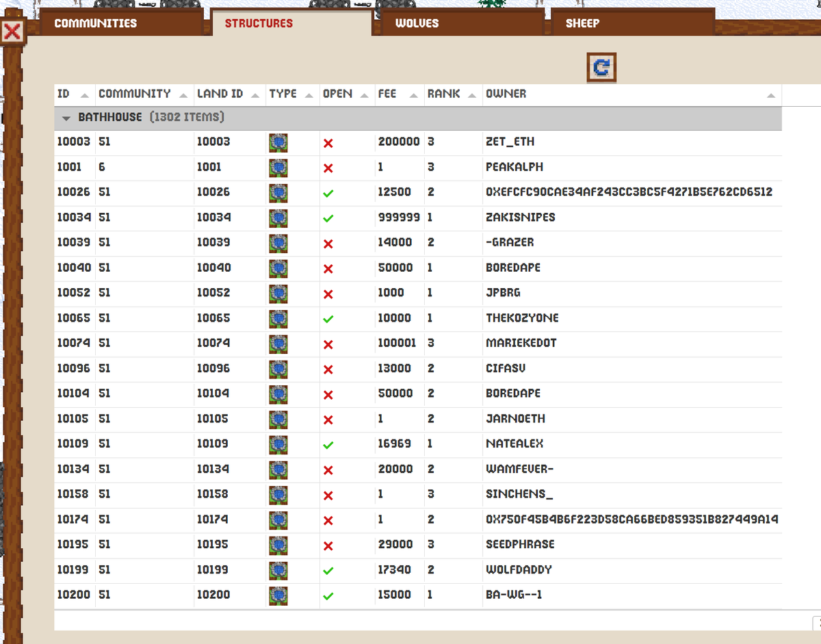Click bathhouse icon in row 10040

278,268
